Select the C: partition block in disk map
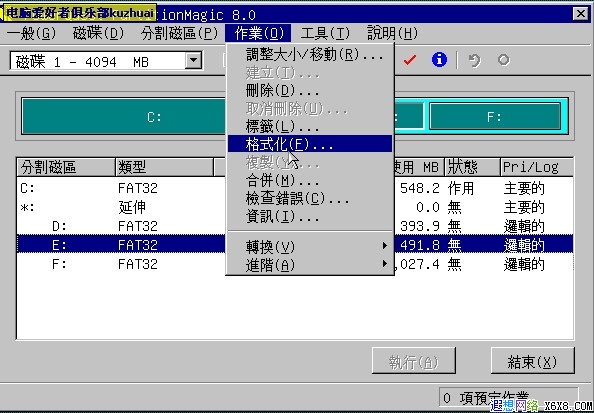The height and width of the screenshot is (413, 594). tap(125, 117)
